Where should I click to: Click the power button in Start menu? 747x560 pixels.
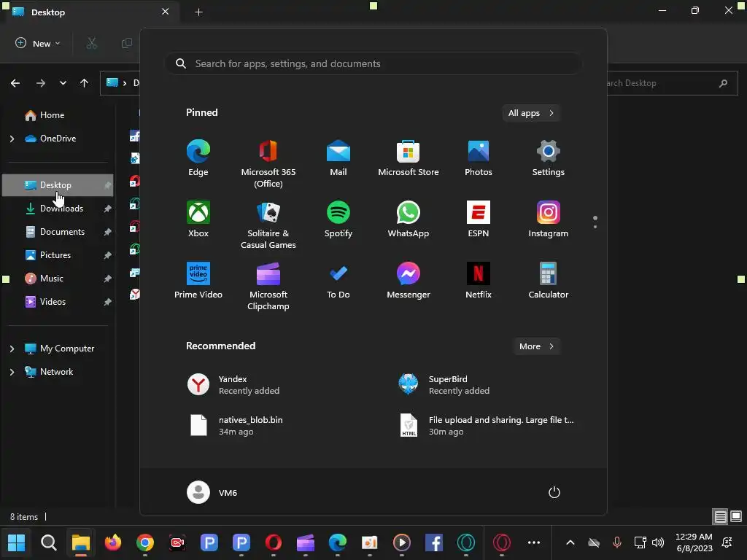(x=554, y=492)
